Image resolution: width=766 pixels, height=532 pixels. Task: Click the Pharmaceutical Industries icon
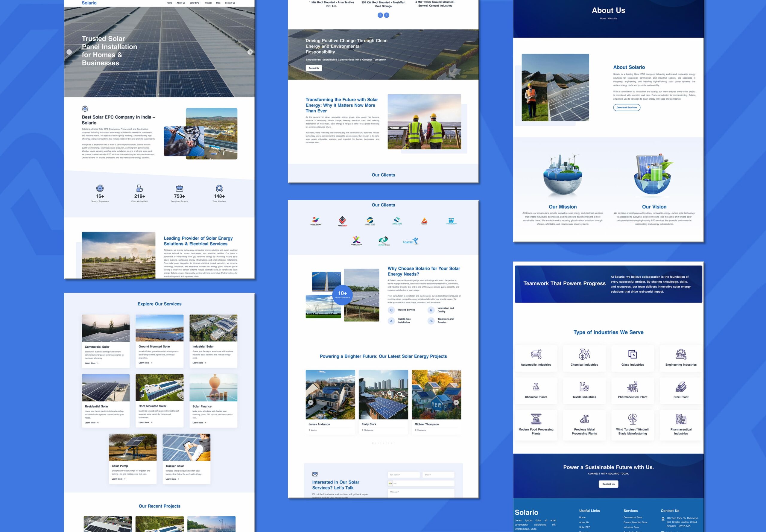pyautogui.click(x=681, y=419)
